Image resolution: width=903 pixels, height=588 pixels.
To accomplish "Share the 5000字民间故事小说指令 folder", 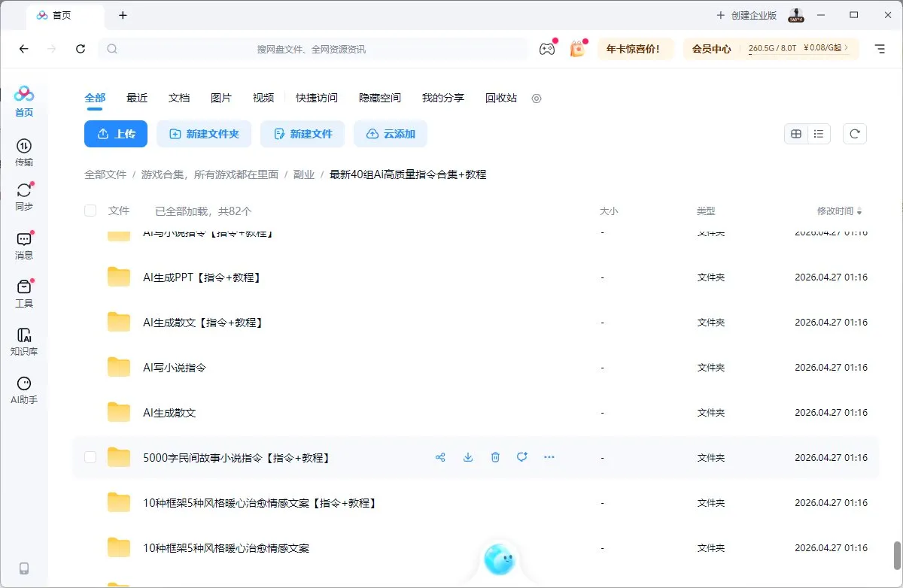I will tap(441, 456).
